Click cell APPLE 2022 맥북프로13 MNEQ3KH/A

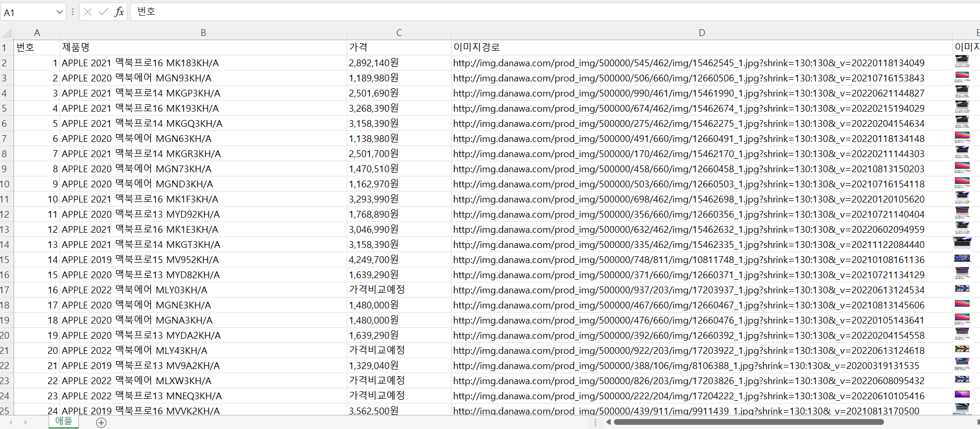(203, 396)
